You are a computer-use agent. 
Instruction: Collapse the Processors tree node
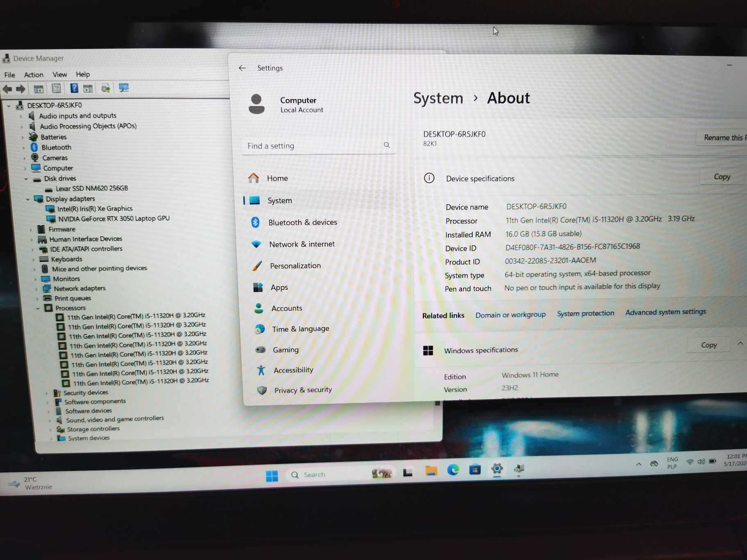38,308
